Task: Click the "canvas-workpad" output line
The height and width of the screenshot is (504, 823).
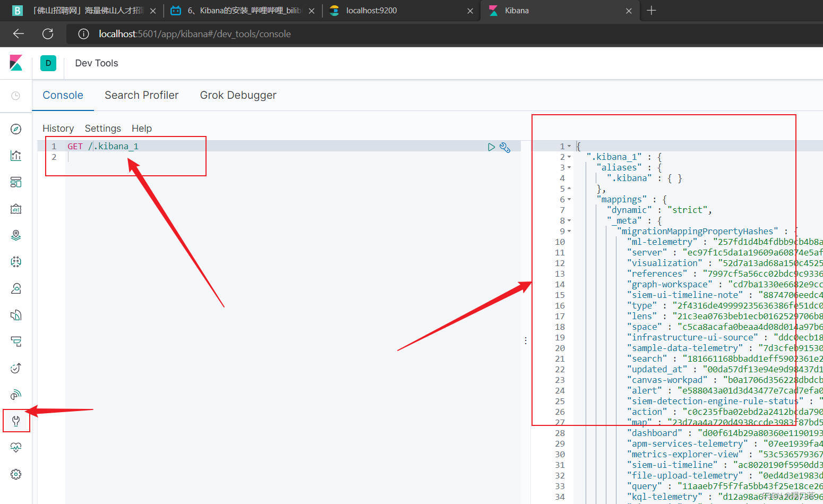Action: [x=725, y=380]
